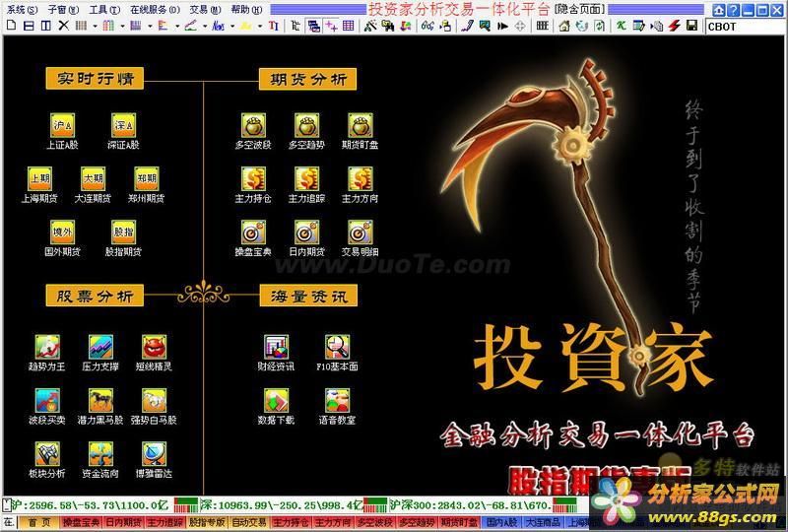Screen dimensions: 788x532
Task: Launch the 压力支撑 stock tool
Action: (x=100, y=347)
